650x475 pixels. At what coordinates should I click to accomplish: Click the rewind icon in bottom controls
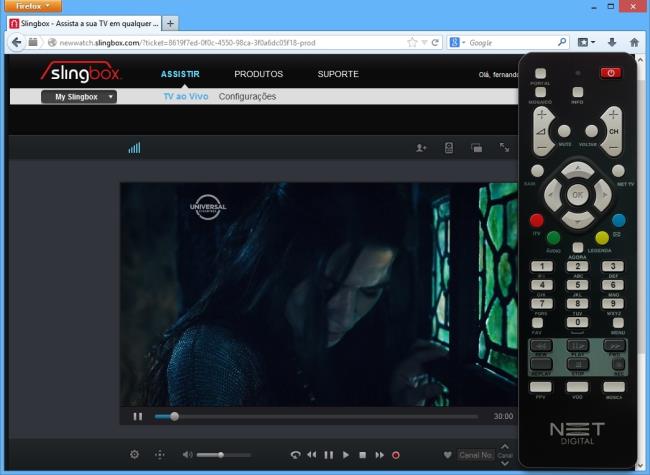[x=312, y=455]
